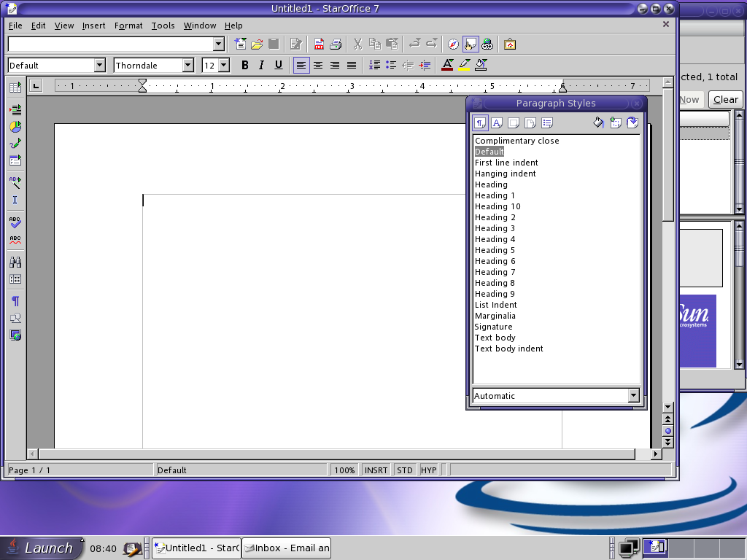Image resolution: width=747 pixels, height=560 pixels.
Task: Click the Update Style icon
Action: coord(632,122)
